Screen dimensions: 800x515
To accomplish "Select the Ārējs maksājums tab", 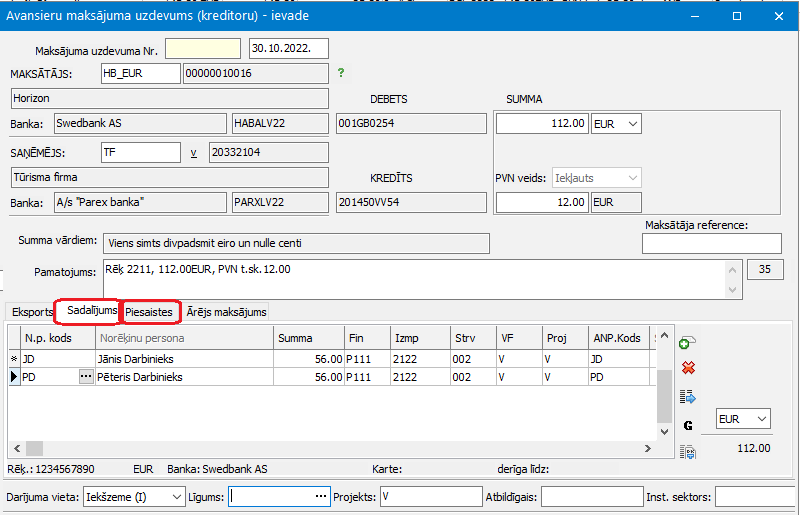I will click(226, 312).
